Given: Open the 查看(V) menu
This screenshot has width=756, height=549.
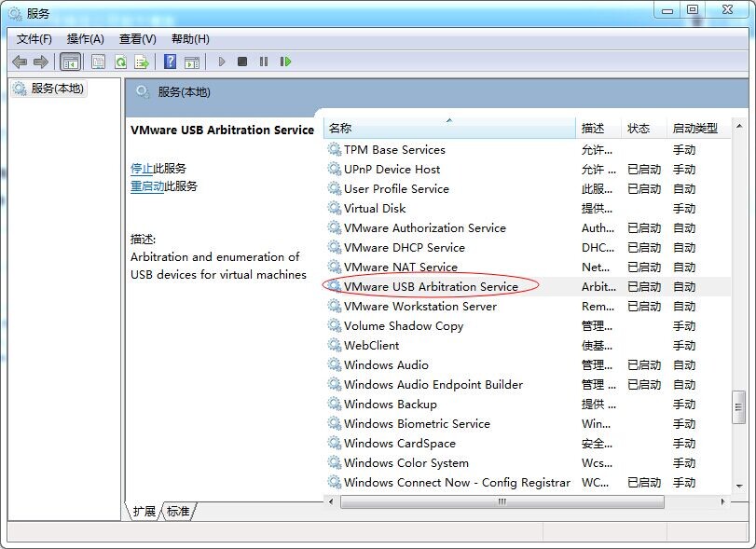Looking at the screenshot, I should (138, 39).
